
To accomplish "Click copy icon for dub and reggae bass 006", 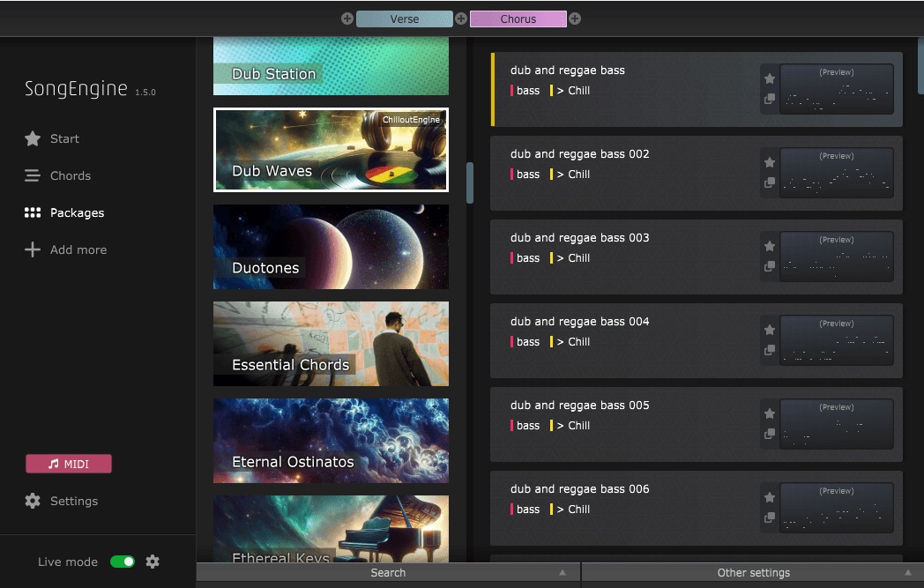I will click(x=770, y=517).
